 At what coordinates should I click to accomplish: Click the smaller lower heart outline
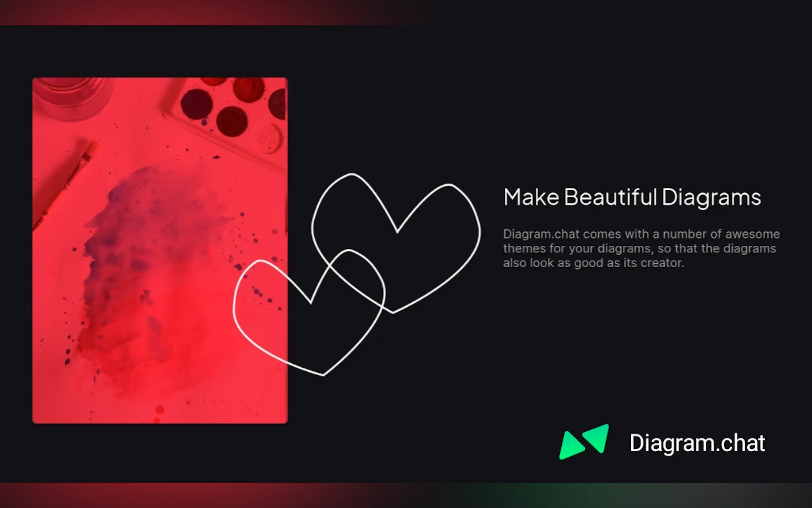coord(309,313)
